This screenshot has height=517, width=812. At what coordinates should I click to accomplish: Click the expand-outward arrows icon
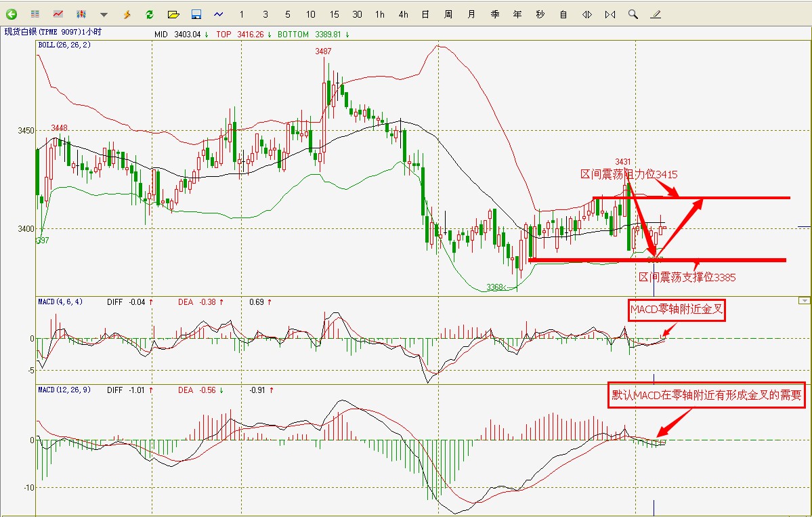pos(587,14)
